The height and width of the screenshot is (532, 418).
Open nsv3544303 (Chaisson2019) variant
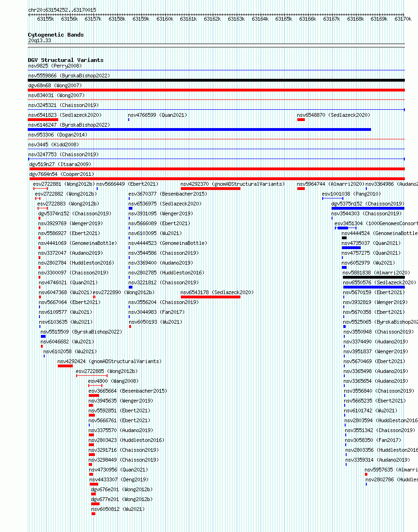367,213
